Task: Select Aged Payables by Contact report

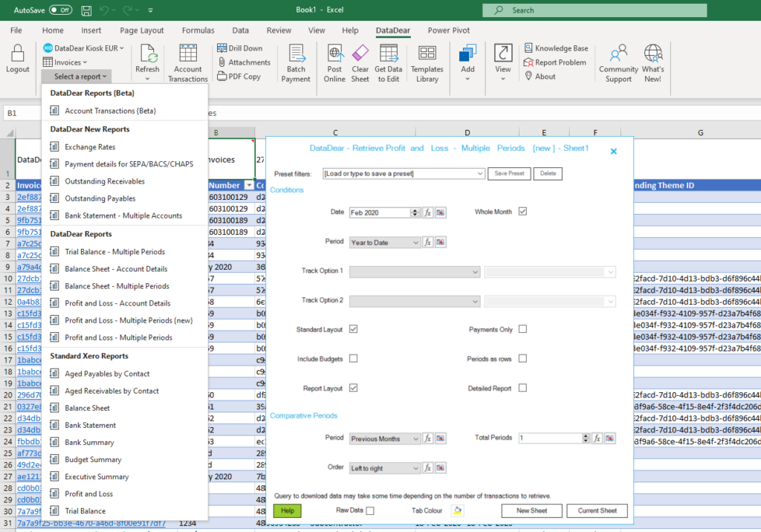Action: (124, 374)
